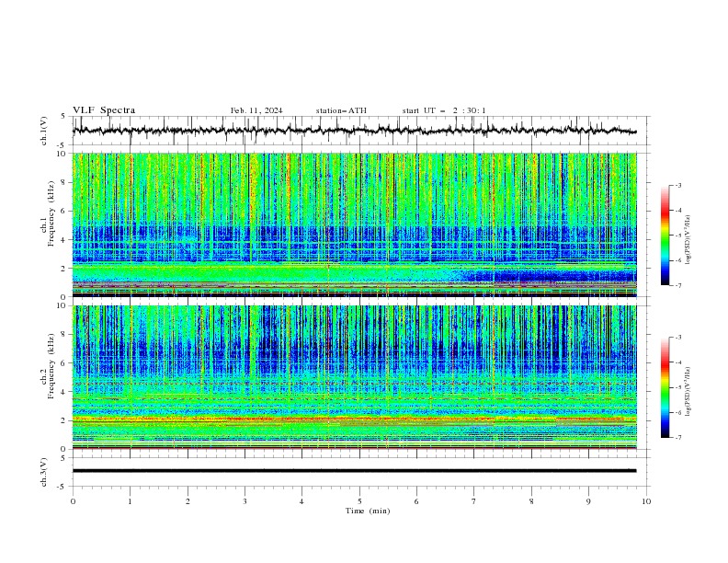Click the "2" tick on the time axis
Screen dimensions: 728x563
point(188,501)
